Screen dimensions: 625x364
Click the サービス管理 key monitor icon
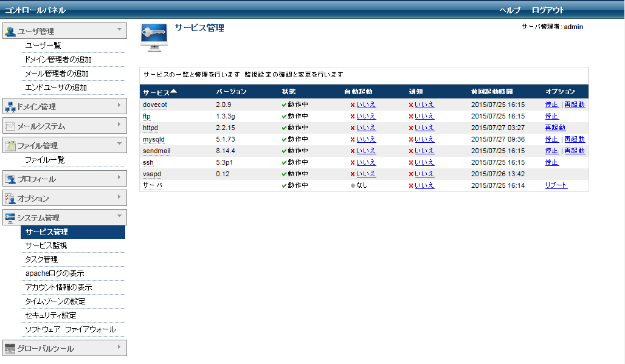point(154,38)
